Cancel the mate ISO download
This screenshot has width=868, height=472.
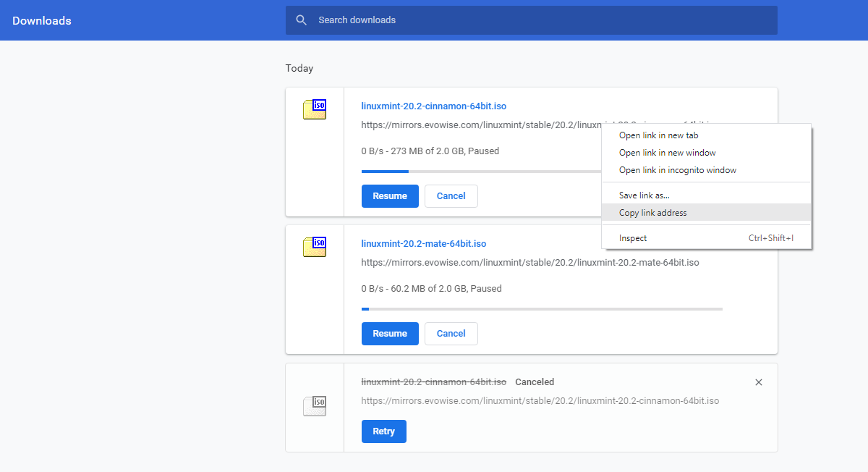click(x=451, y=334)
